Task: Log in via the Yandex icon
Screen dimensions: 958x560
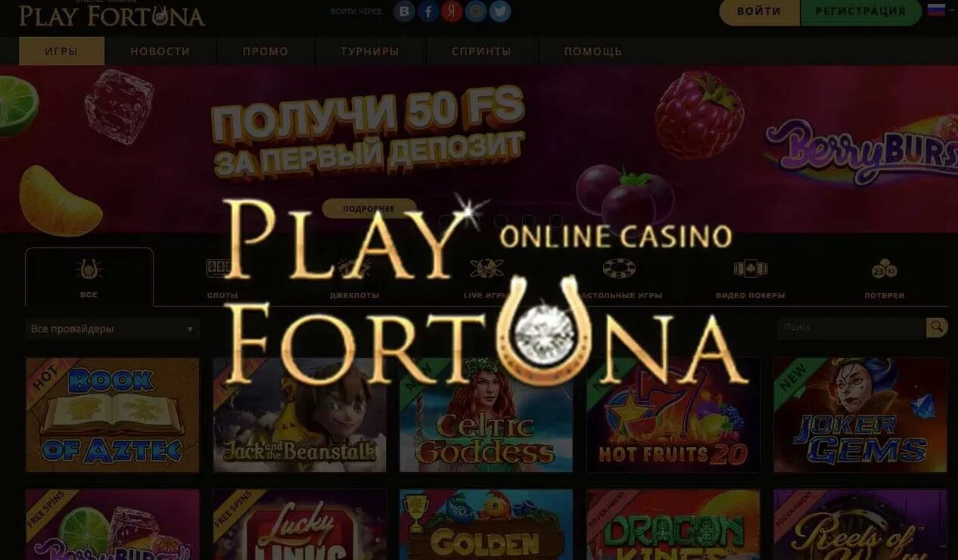Action: click(x=453, y=11)
